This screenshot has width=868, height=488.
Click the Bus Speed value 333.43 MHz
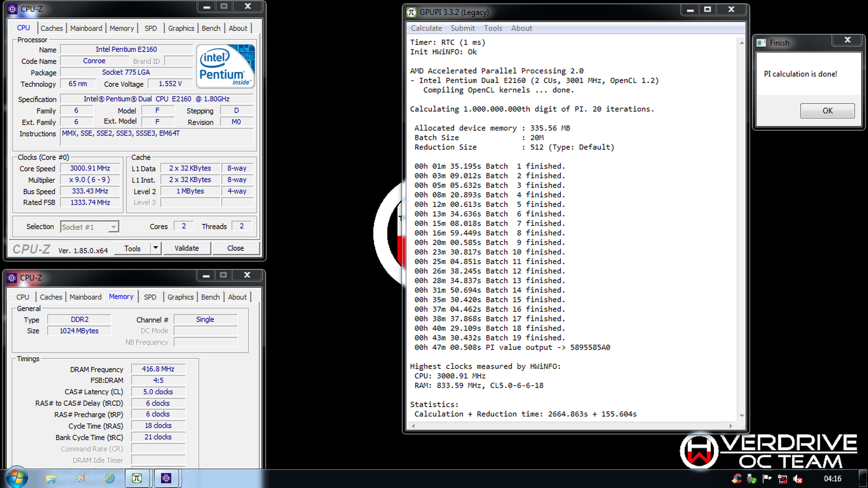(90, 191)
